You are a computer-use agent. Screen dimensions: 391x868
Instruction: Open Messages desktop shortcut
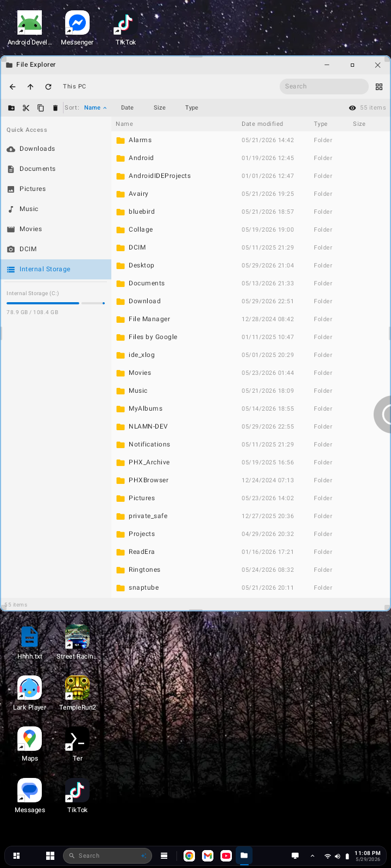(29, 795)
